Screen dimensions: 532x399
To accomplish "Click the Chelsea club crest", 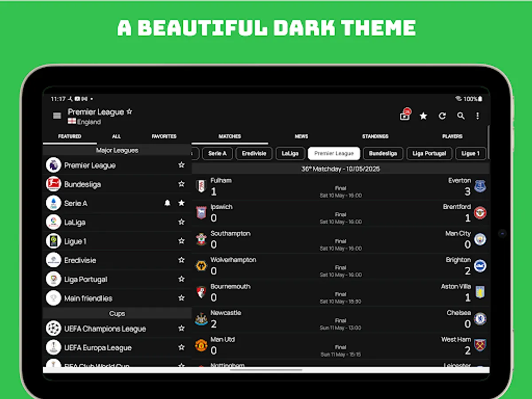I will click(x=480, y=319).
